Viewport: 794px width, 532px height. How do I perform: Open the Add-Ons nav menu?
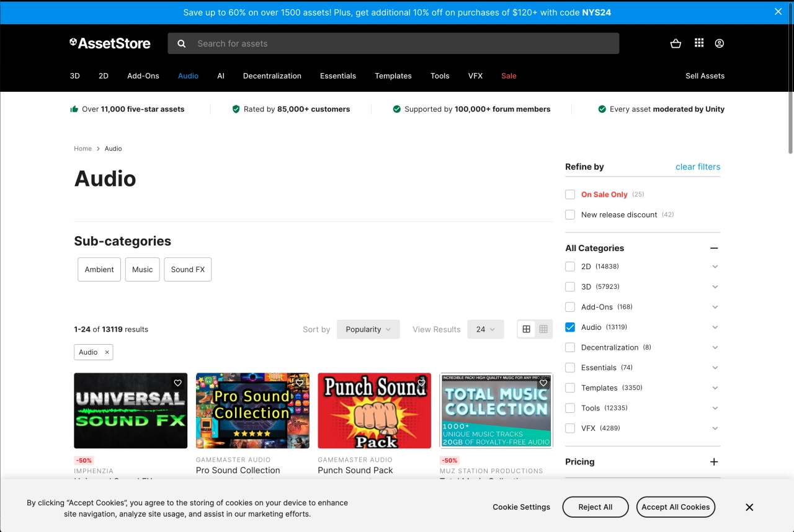pyautogui.click(x=143, y=76)
